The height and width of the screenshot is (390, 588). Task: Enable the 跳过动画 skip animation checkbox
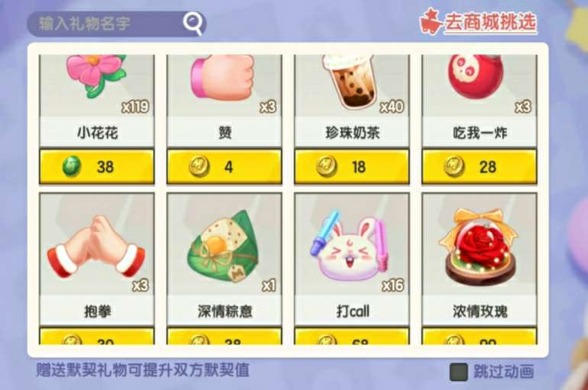(x=459, y=372)
